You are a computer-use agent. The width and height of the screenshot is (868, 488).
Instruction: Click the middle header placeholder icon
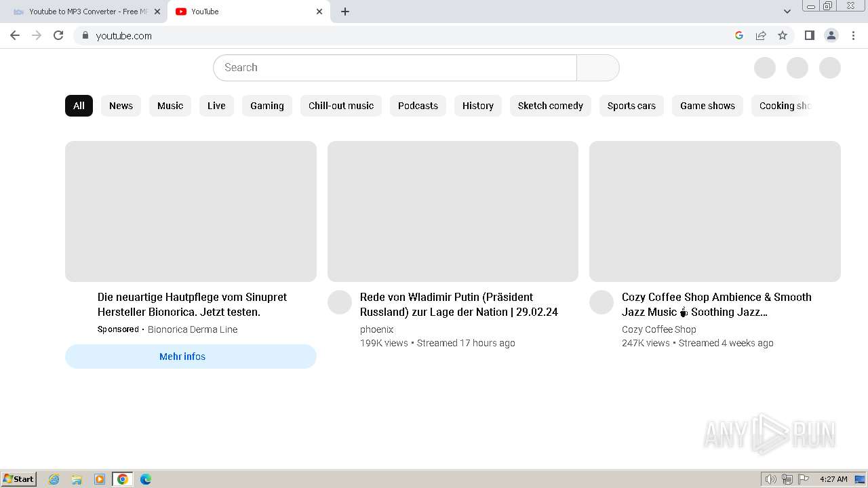(x=797, y=68)
